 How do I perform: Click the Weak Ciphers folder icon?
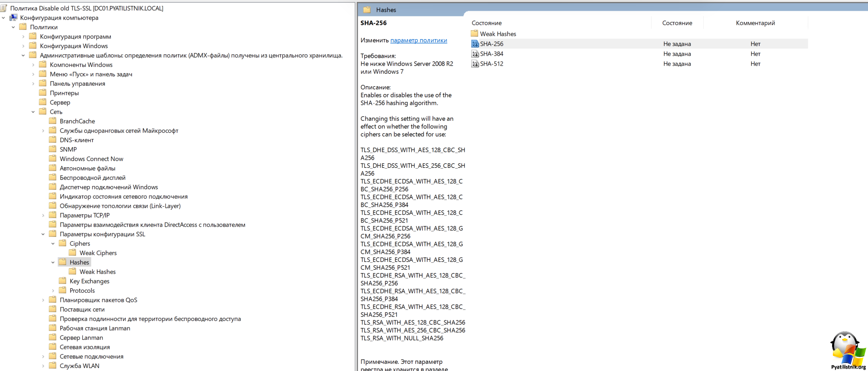click(73, 253)
